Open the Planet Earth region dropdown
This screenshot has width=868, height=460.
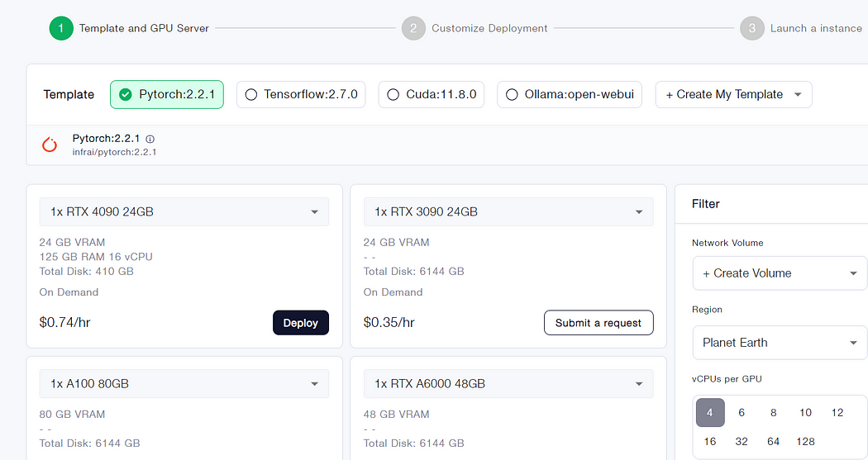[x=779, y=342]
